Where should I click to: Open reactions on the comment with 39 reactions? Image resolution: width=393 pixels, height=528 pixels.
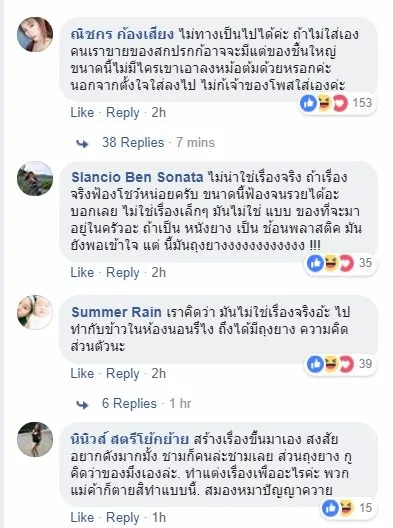[340, 364]
